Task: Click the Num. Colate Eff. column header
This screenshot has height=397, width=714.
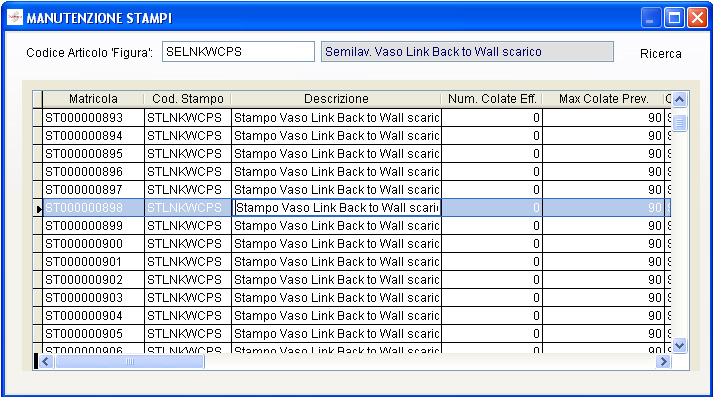Action: pos(492,99)
